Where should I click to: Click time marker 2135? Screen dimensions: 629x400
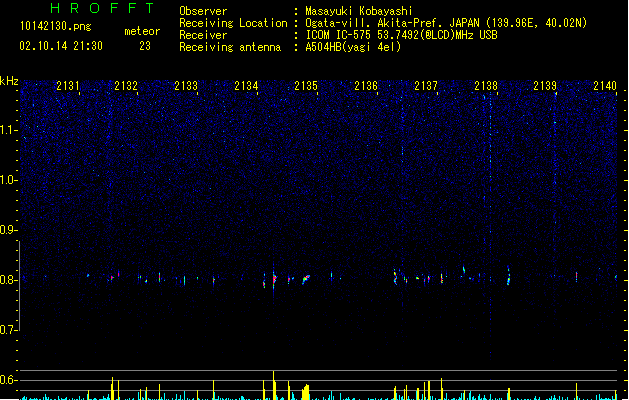(x=306, y=85)
